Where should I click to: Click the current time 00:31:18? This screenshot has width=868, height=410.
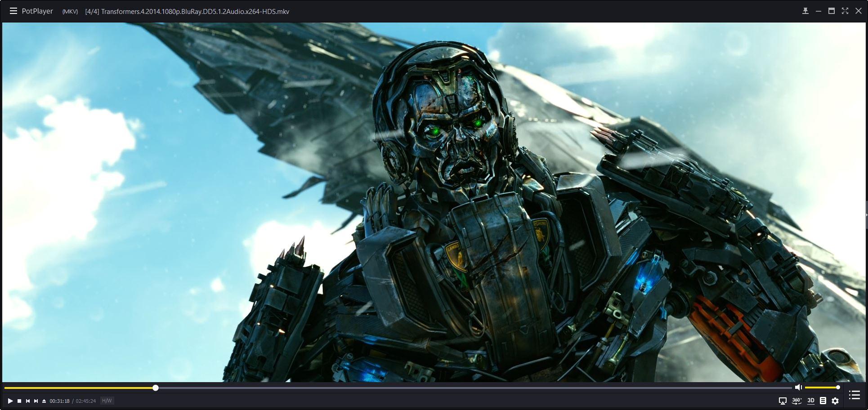[x=59, y=401]
